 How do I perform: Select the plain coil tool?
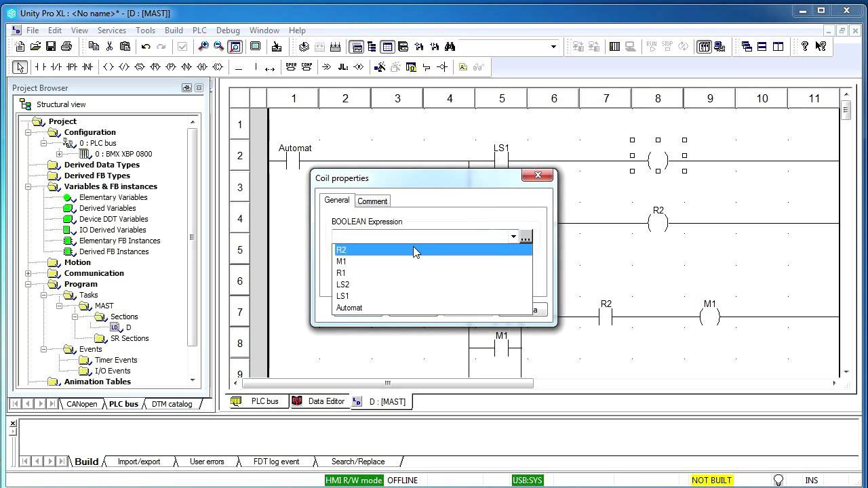point(108,67)
